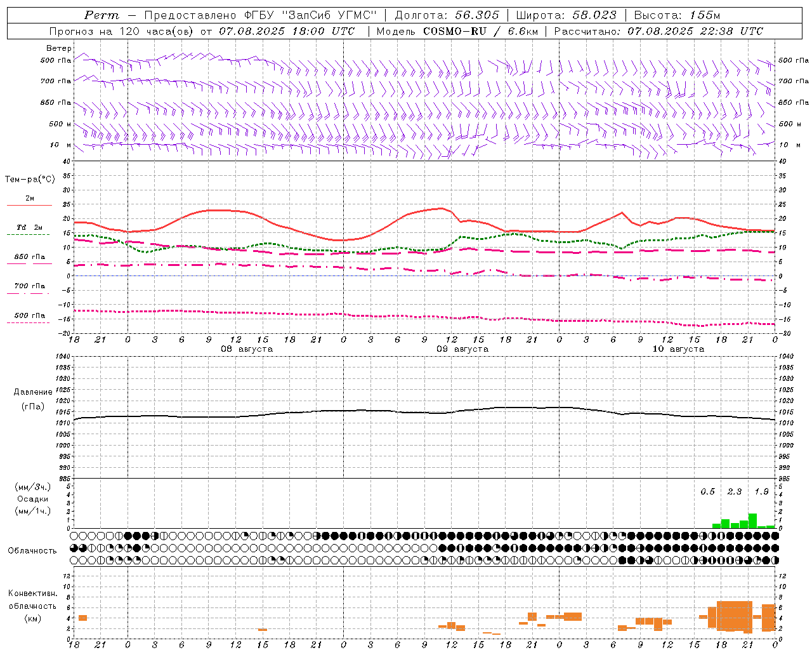Click the "Модель COSMO-RU / 6.6км" text
The image size is (812, 650).
(x=457, y=31)
